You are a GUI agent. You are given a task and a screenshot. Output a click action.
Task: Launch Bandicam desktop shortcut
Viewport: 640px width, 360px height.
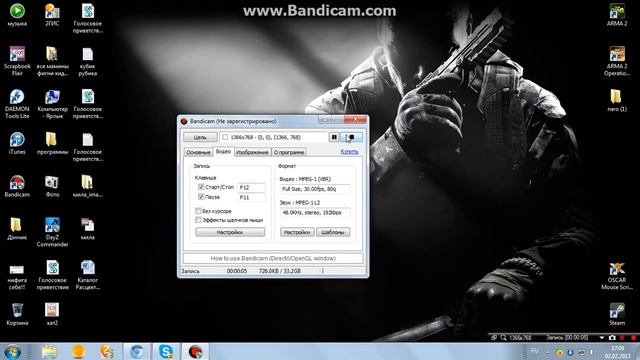click(x=17, y=186)
